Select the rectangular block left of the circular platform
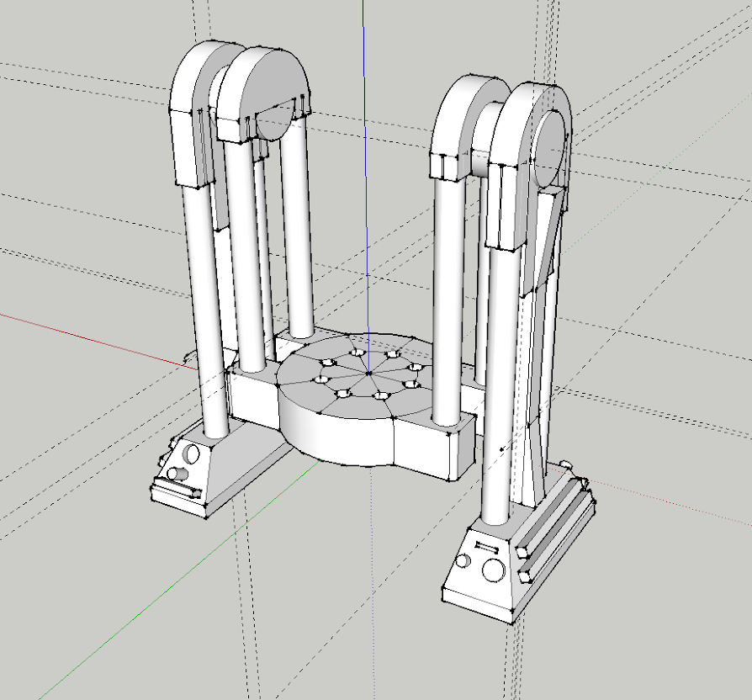Image resolution: width=752 pixels, height=700 pixels. click(252, 400)
